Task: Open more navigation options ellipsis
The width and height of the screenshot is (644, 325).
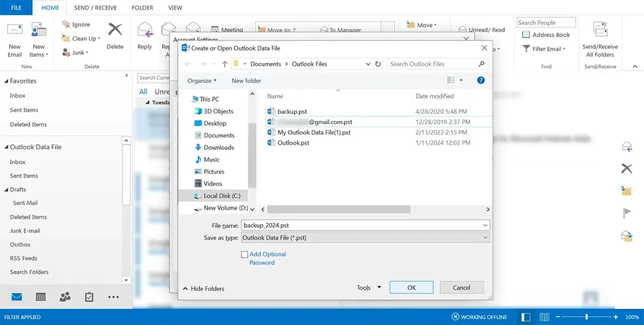Action: point(113,297)
